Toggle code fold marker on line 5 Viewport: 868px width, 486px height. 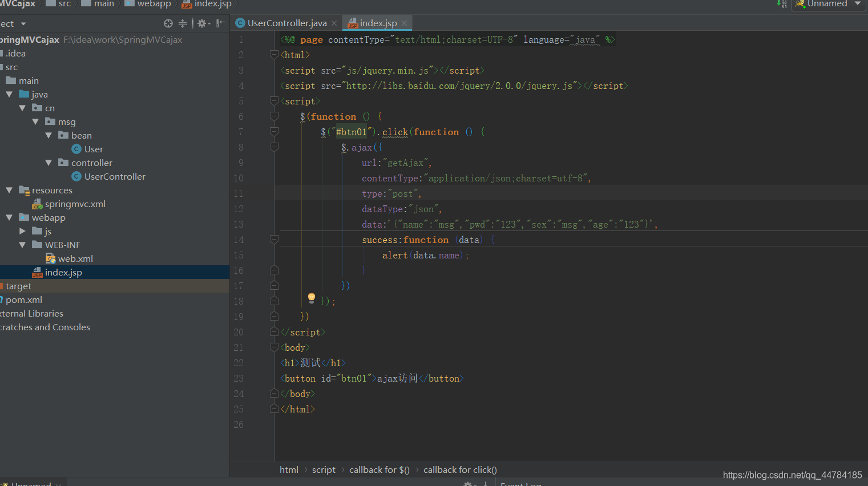(x=274, y=101)
